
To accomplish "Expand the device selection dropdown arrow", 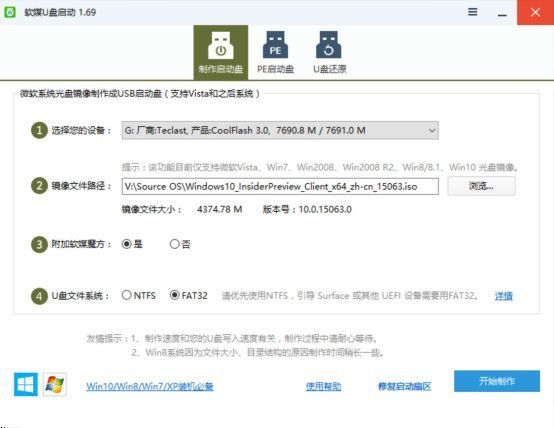I will point(432,130).
